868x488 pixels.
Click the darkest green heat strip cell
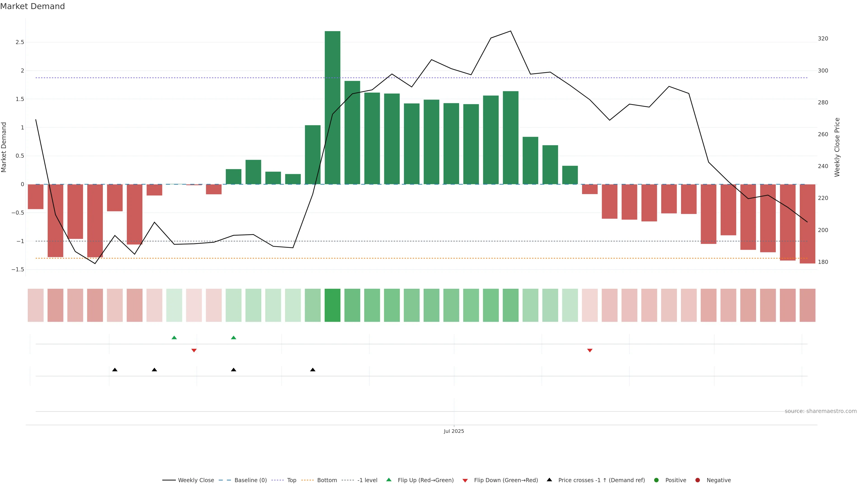pos(332,305)
